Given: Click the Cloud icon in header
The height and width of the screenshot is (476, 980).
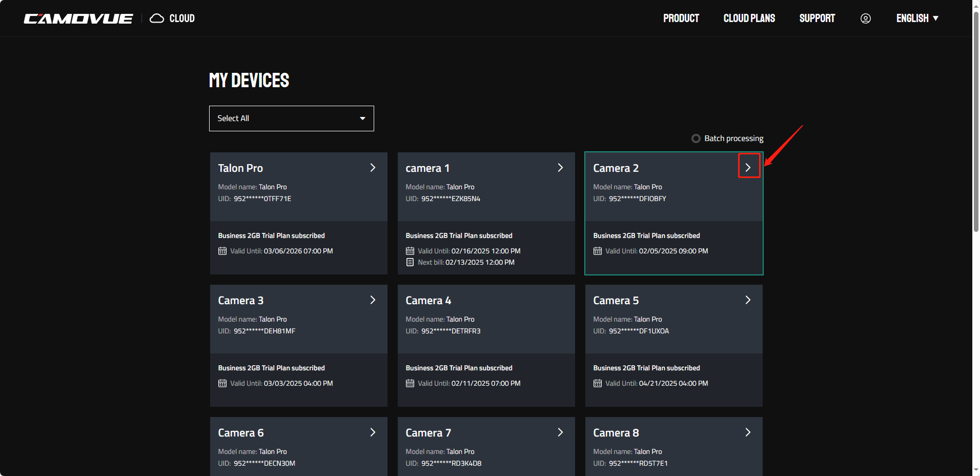Looking at the screenshot, I should pyautogui.click(x=157, y=18).
